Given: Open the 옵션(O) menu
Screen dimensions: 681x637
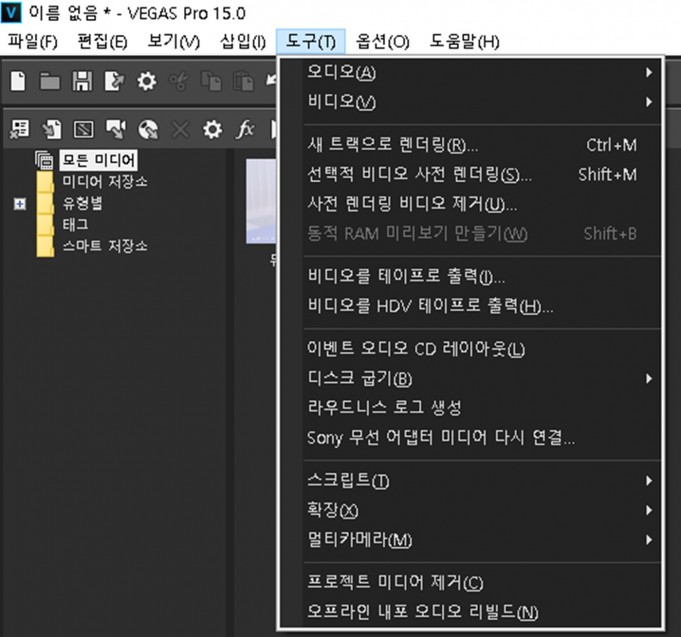Looking at the screenshot, I should coord(383,42).
